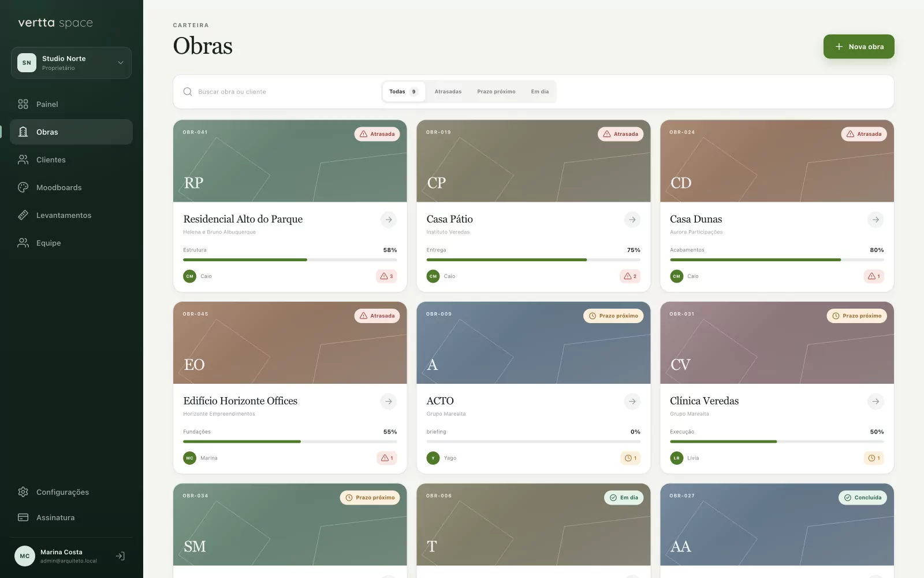Click the search magnifier icon
The image size is (924, 578).
tap(188, 91)
